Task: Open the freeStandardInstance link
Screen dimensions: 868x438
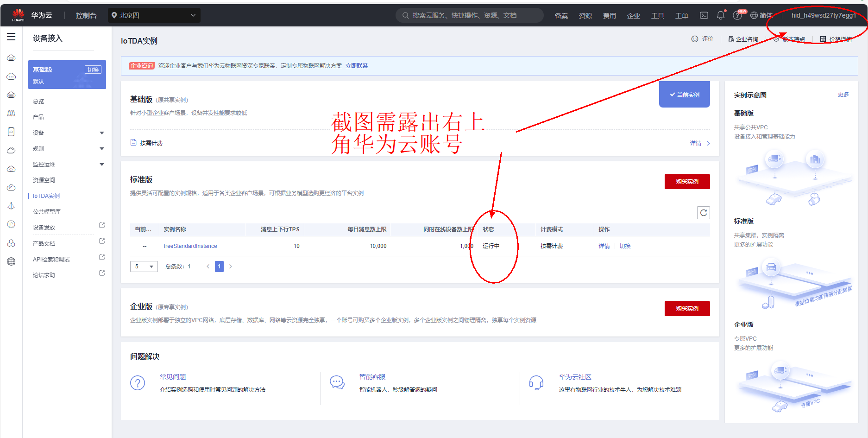Action: click(190, 246)
